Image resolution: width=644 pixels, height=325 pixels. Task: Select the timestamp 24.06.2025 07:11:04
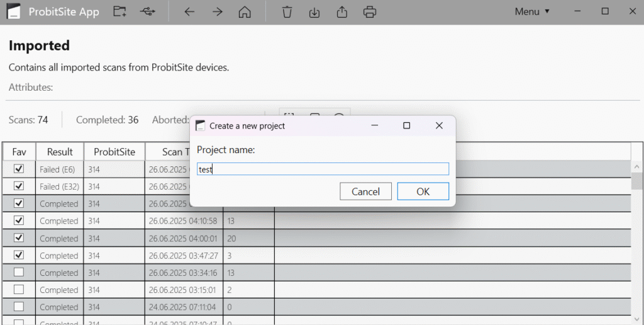182,307
